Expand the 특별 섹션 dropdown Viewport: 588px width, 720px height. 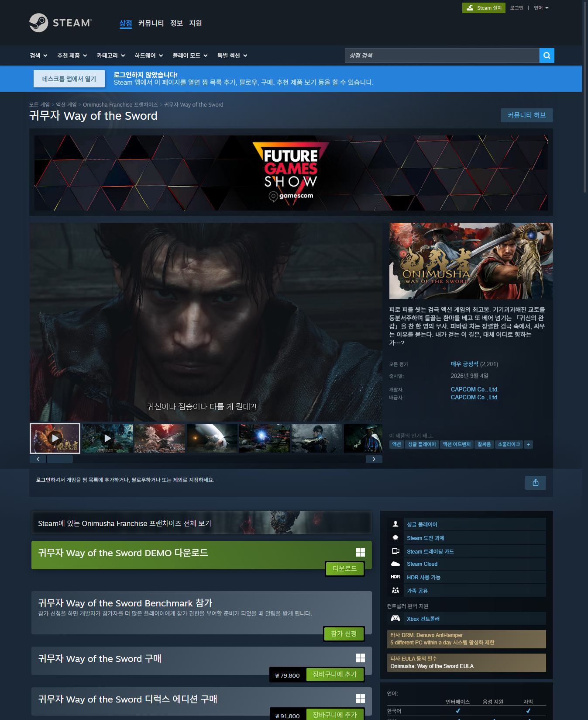point(232,55)
